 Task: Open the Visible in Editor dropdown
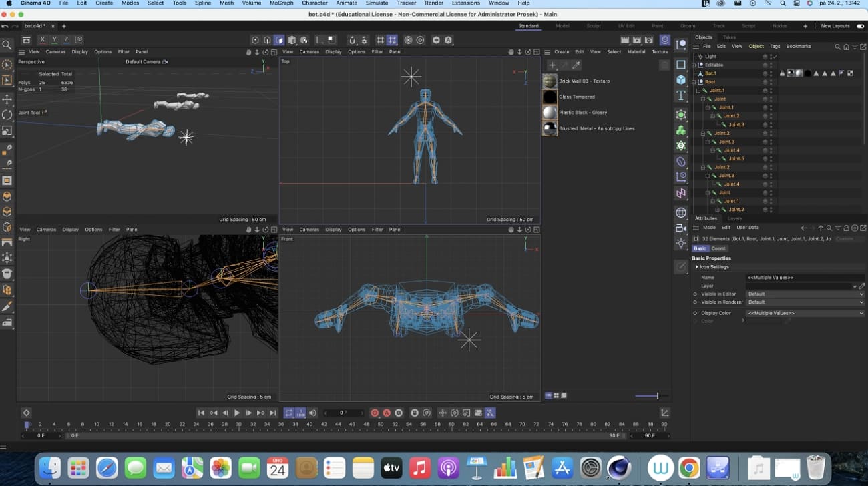[805, 294]
